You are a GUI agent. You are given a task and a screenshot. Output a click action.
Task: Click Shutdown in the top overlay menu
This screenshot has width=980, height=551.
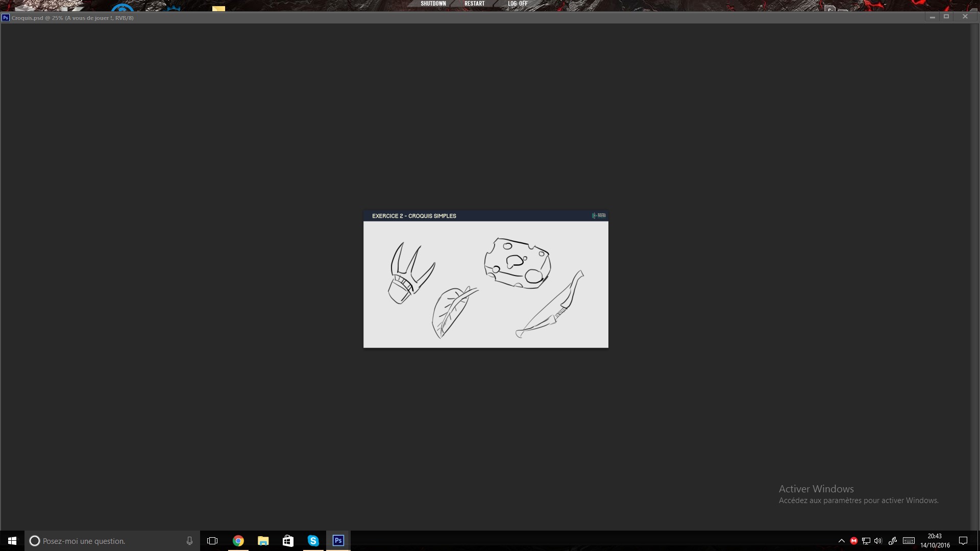click(433, 3)
